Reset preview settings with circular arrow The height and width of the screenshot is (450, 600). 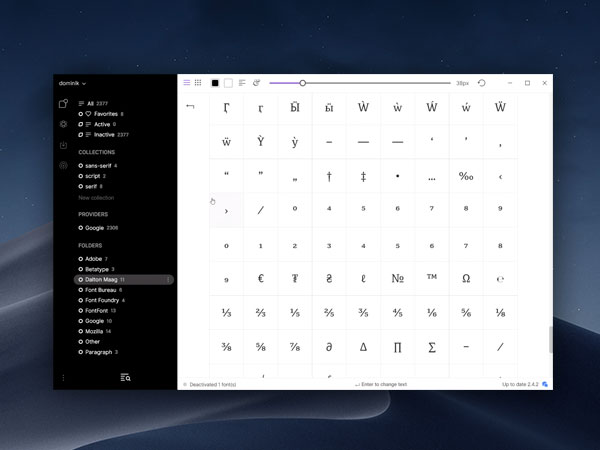(x=481, y=83)
